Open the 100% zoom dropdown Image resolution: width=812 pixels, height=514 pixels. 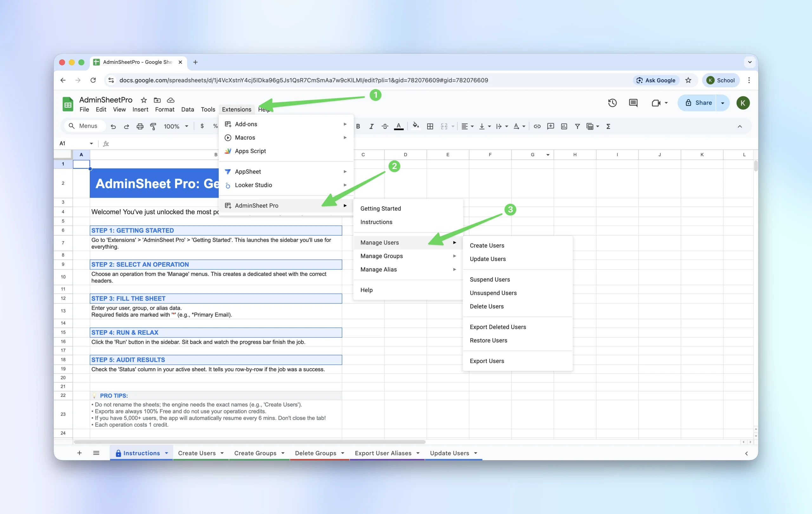[176, 126]
